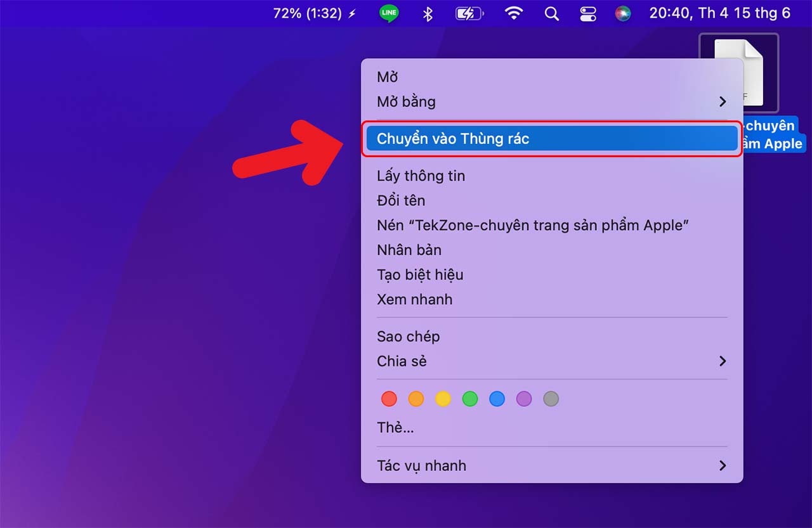
Task: Click battery percentage 72% (1:32)
Action: [315, 13]
